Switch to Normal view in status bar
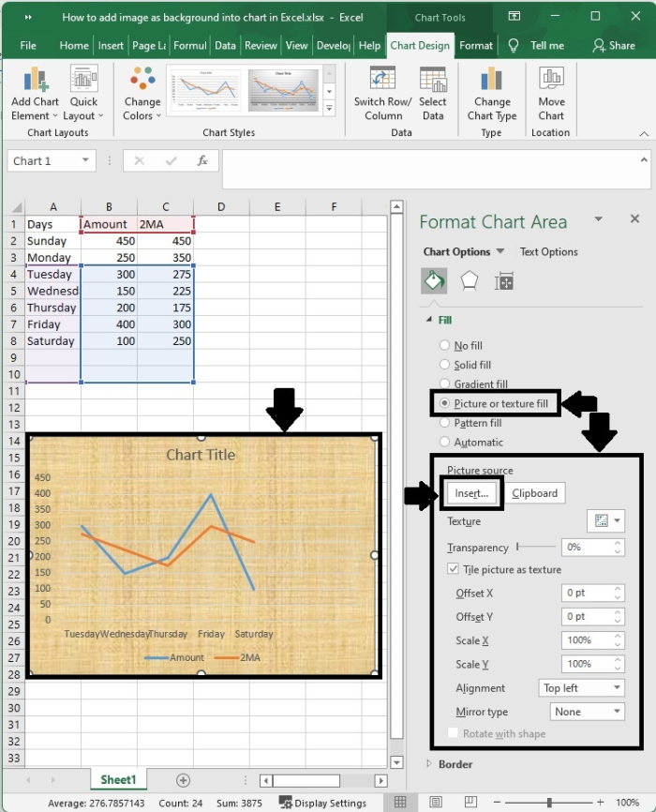The image size is (656, 812). pyautogui.click(x=400, y=803)
